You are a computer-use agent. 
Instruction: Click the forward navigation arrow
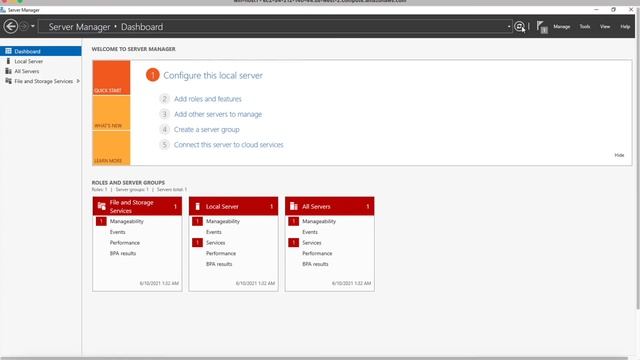(x=24, y=27)
